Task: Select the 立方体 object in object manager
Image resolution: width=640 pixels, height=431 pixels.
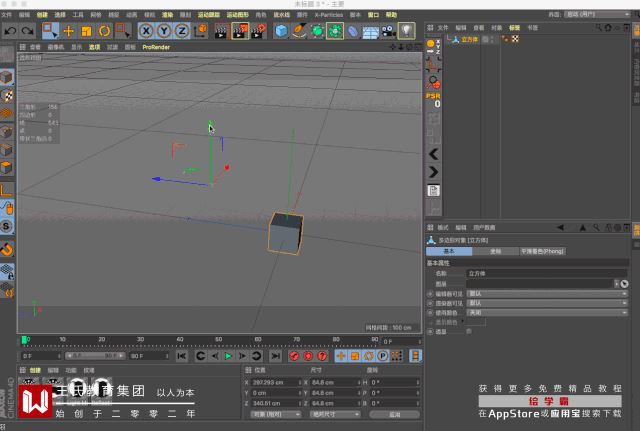Action: coord(469,40)
